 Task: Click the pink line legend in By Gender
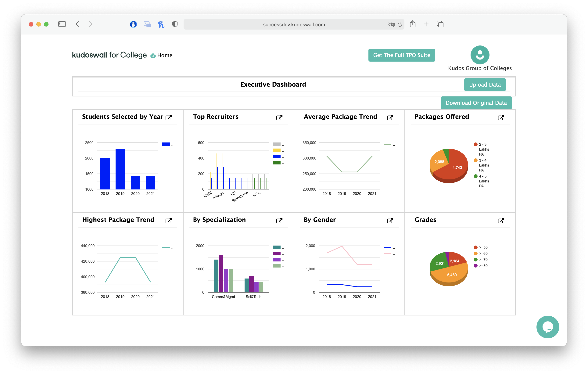387,254
